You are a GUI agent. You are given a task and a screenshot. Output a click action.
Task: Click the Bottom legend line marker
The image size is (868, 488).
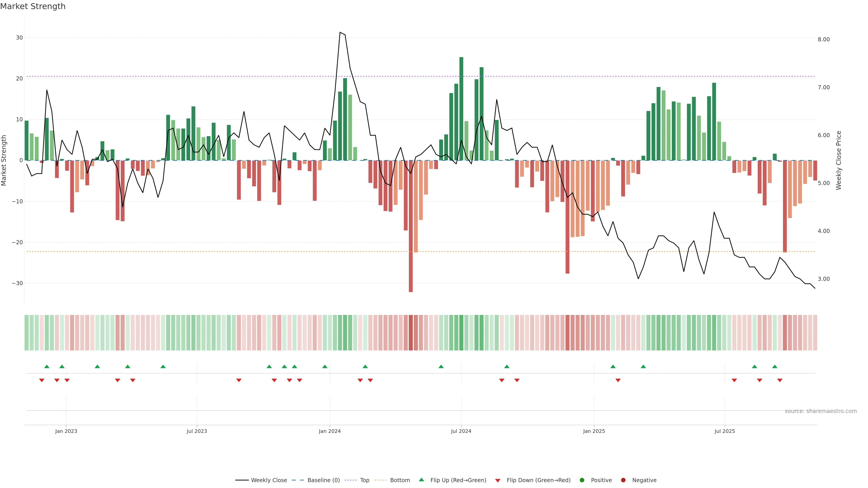tap(380, 480)
